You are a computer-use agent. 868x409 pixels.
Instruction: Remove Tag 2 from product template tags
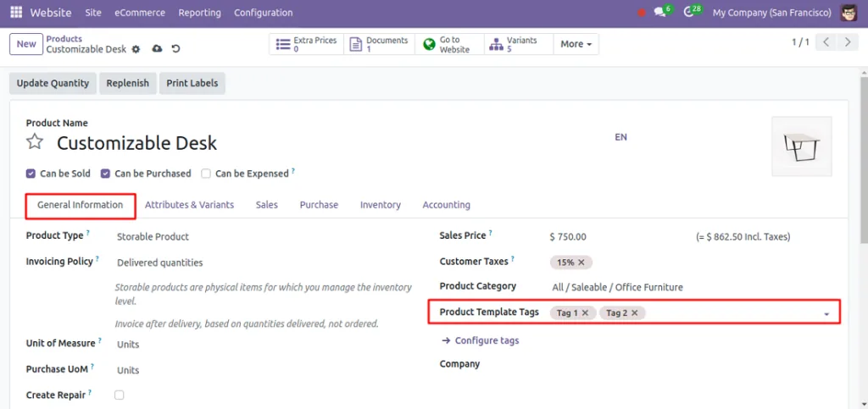point(634,312)
